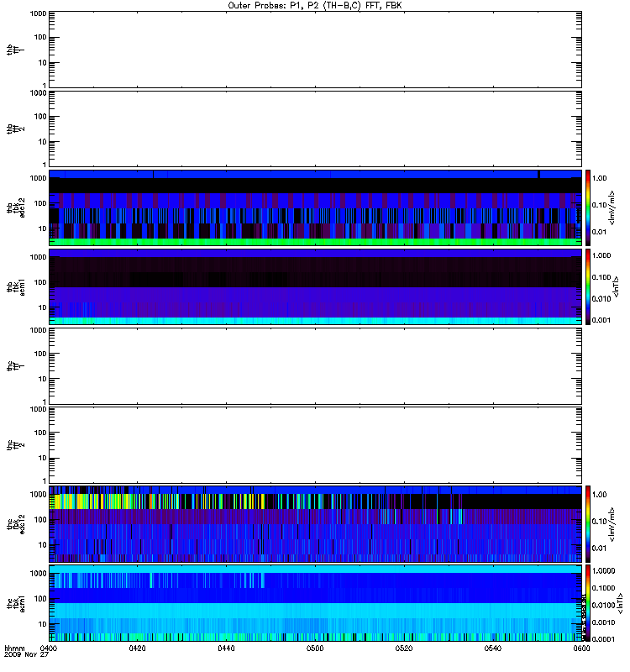Click the '<|nT|>' unit label beside thc scm1
The image size is (630, 672).
click(x=620, y=603)
